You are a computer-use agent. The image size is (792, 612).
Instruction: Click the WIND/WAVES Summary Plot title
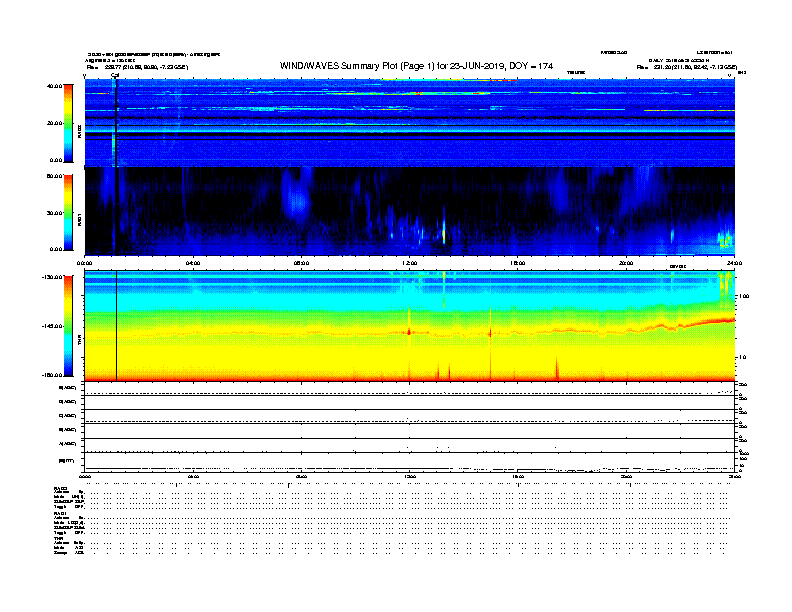point(416,66)
